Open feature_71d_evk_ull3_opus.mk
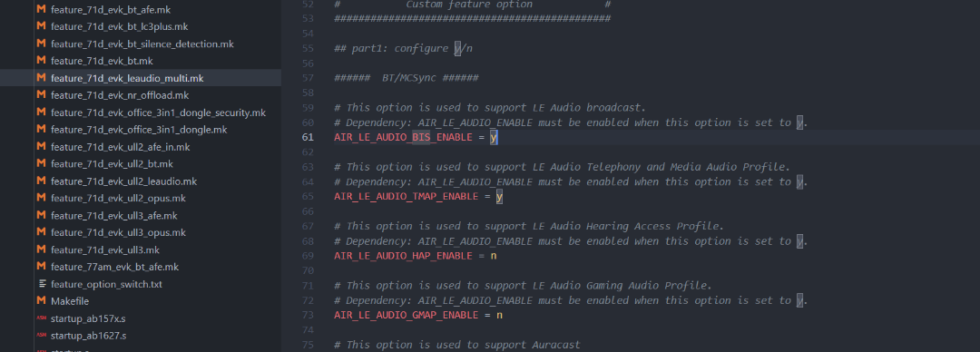The width and height of the screenshot is (980, 352). coord(118,232)
